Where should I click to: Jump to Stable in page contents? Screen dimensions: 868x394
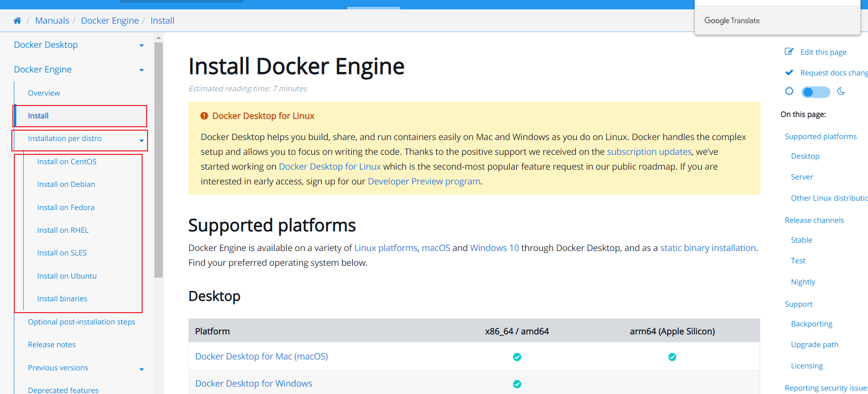click(801, 240)
